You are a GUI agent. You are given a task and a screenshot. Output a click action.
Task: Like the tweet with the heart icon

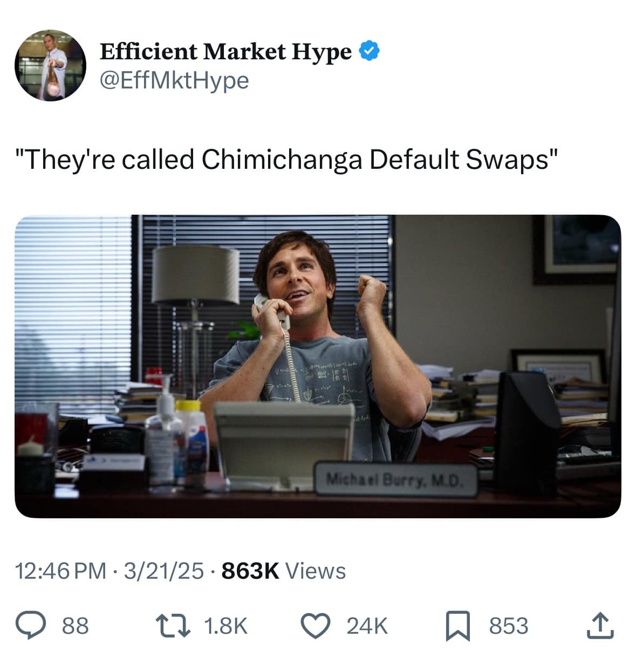pyautogui.click(x=314, y=626)
